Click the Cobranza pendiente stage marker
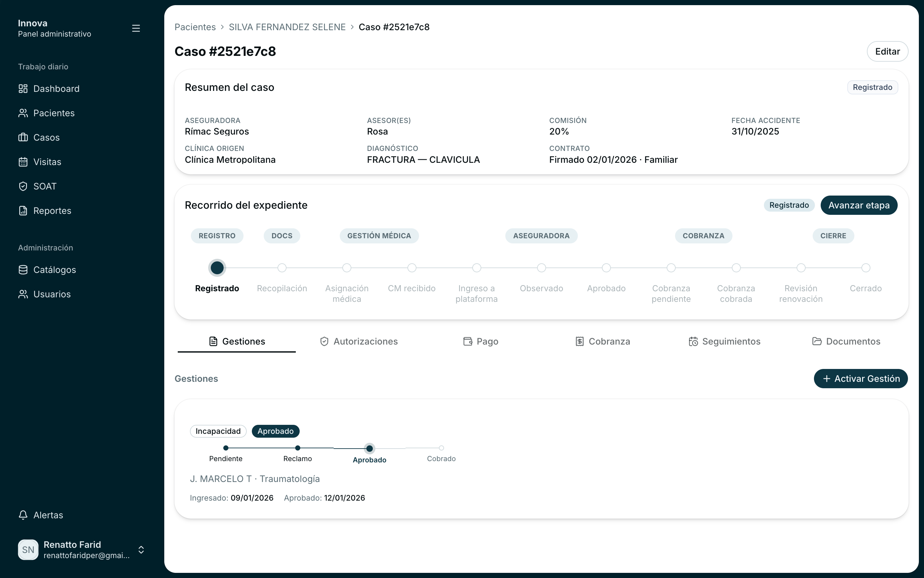The image size is (924, 578). click(671, 267)
